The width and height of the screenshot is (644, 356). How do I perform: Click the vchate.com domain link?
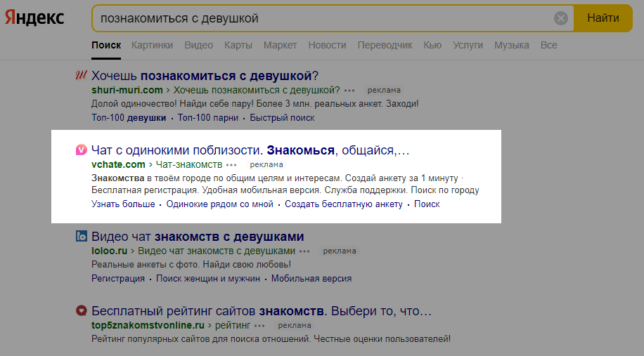pos(118,164)
